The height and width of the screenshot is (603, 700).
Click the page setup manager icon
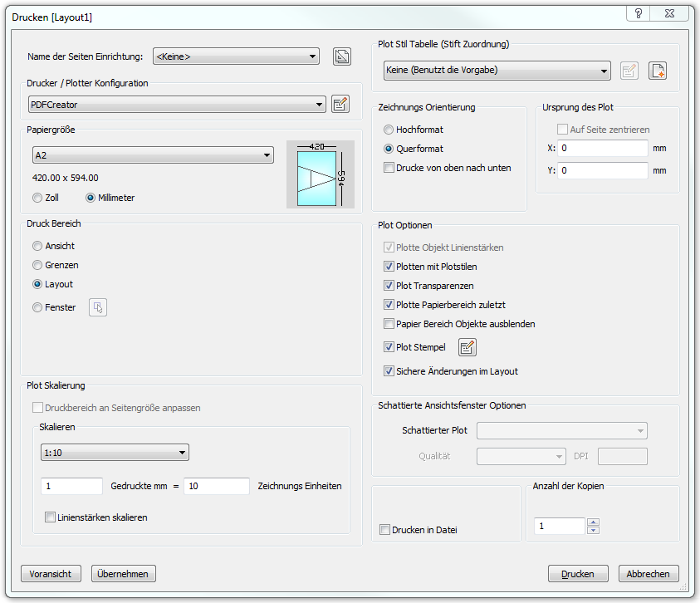[341, 56]
